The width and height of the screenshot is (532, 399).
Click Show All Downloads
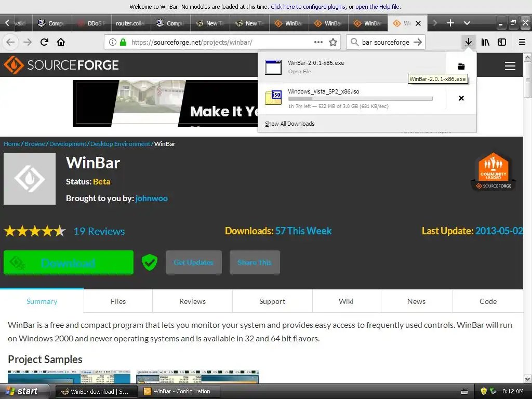click(290, 124)
